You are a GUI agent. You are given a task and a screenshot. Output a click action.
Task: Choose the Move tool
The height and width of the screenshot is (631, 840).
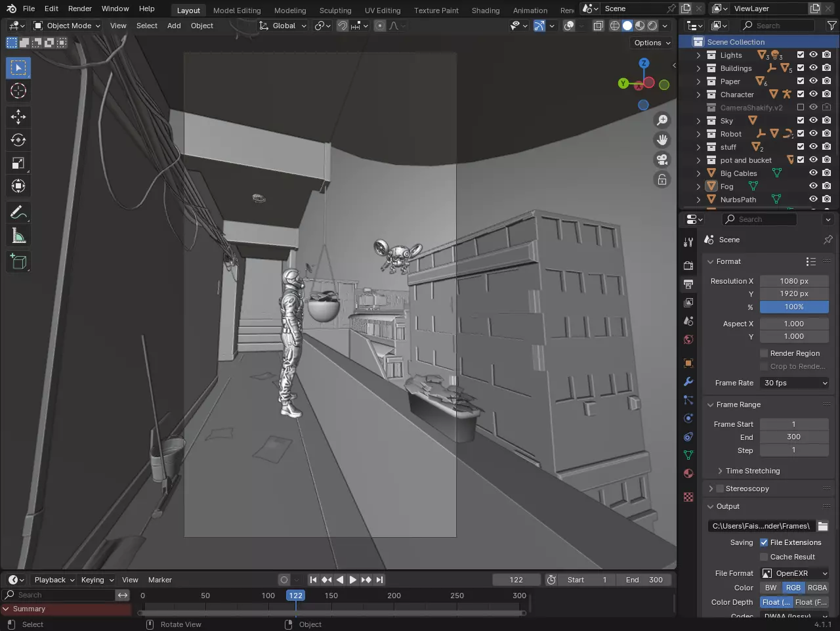18,117
